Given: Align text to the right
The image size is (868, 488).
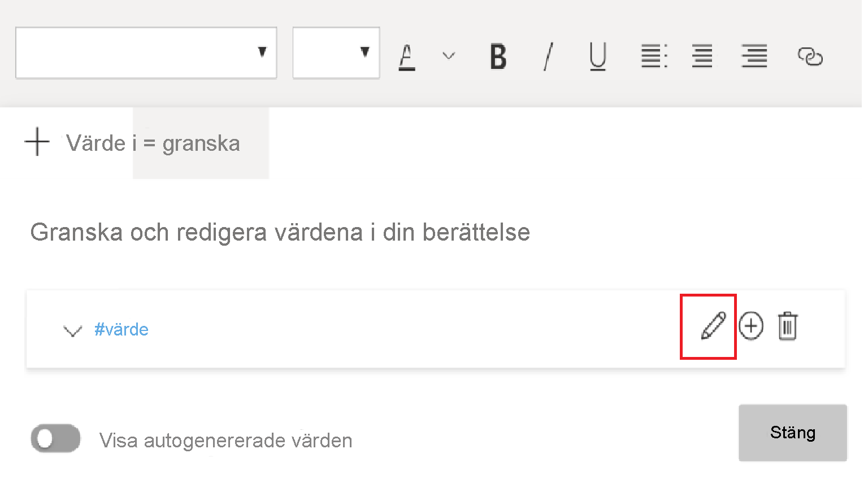Looking at the screenshot, I should tap(754, 56).
